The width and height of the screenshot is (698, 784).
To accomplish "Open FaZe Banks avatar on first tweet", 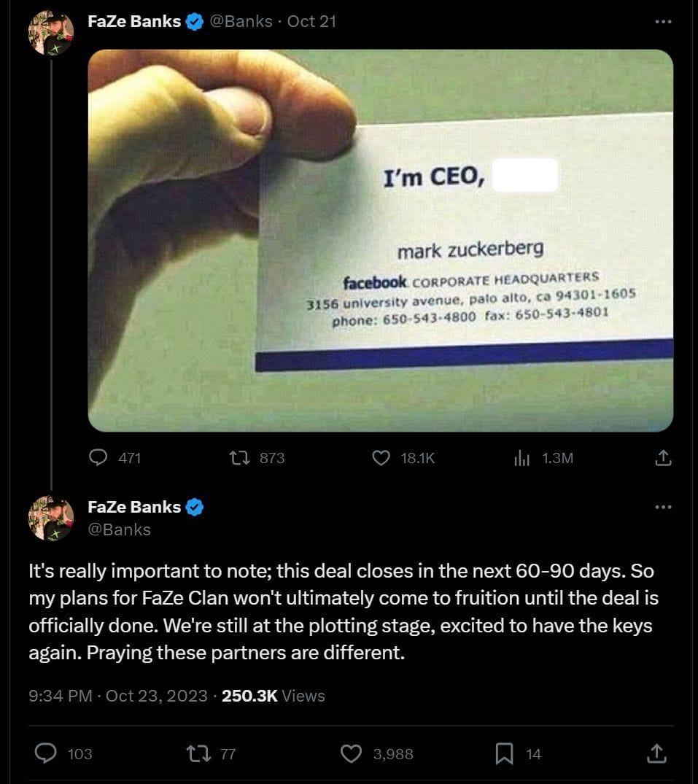I will 50,33.
